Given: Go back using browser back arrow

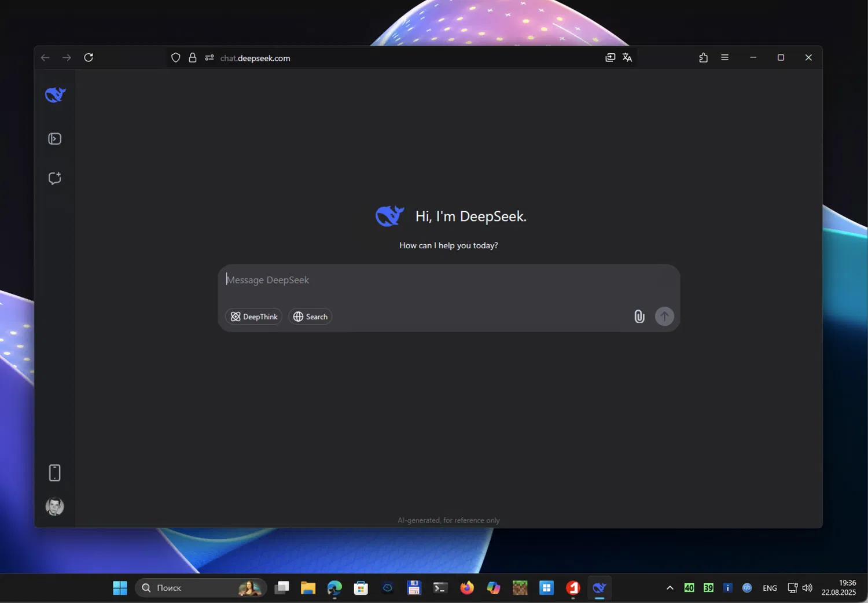Looking at the screenshot, I should [x=45, y=57].
